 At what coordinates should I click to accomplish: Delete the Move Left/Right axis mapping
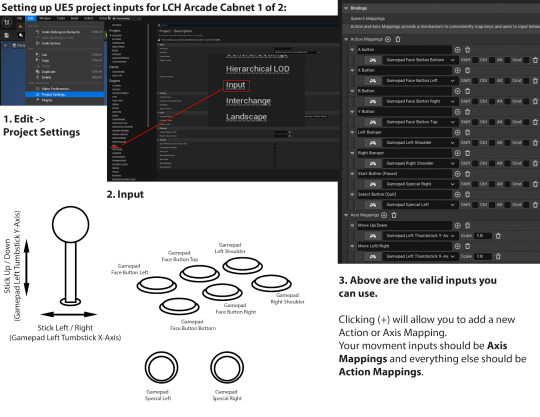click(x=468, y=246)
